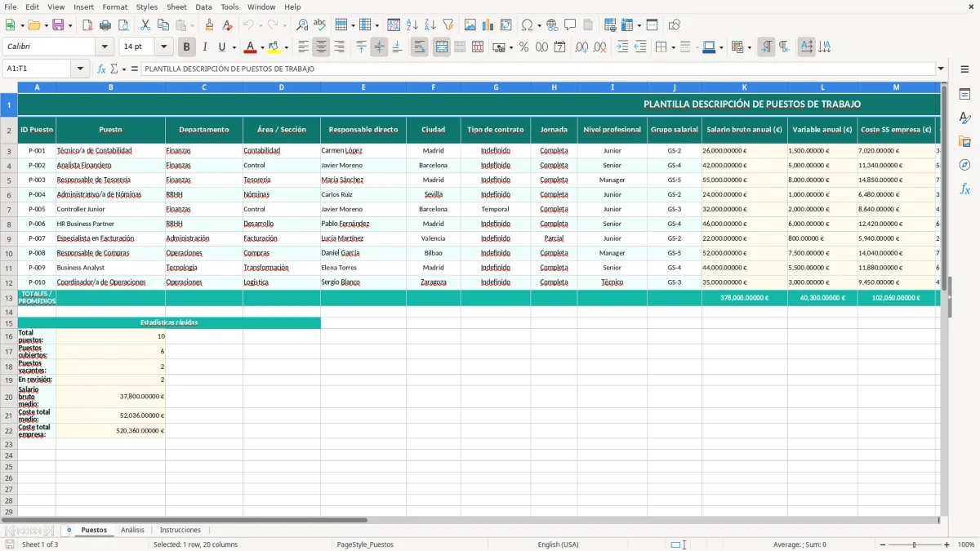Open the sidebar Navigator
The width and height of the screenshot is (980, 551).
[964, 165]
